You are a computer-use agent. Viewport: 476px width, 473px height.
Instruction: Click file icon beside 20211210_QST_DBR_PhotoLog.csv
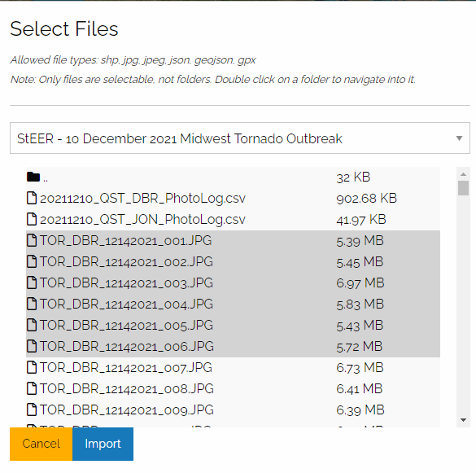(x=32, y=198)
